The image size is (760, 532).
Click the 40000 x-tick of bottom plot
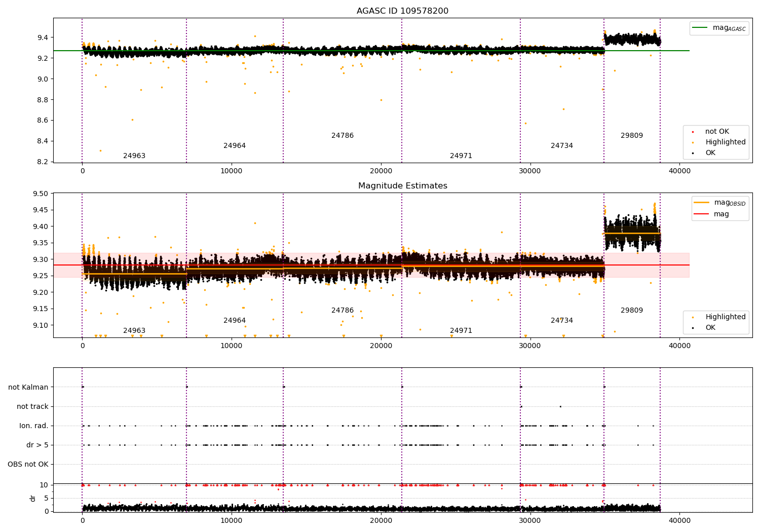pos(679,520)
